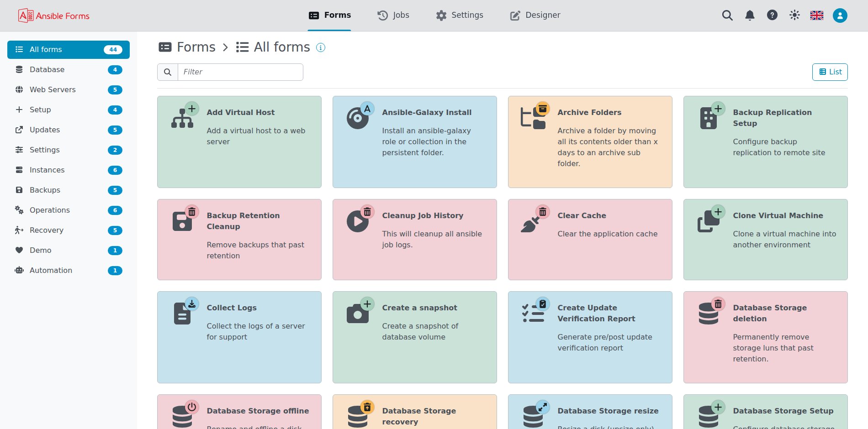
Task: Click the Backup Retention Cleanup disk icon
Action: [182, 221]
